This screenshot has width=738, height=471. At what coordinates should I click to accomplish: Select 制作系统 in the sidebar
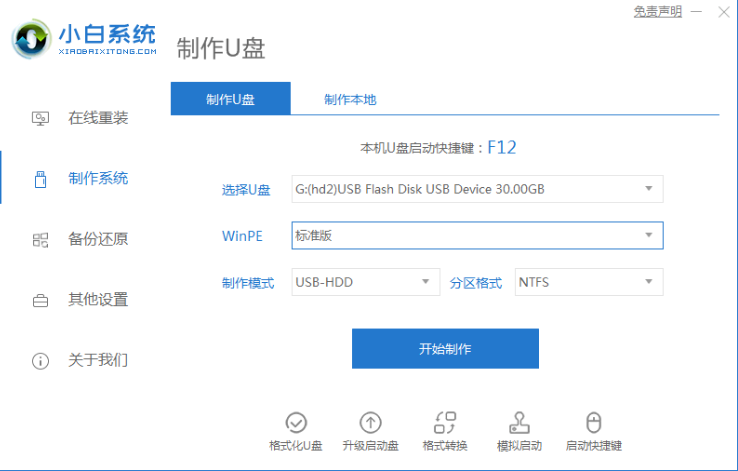[x=98, y=178]
